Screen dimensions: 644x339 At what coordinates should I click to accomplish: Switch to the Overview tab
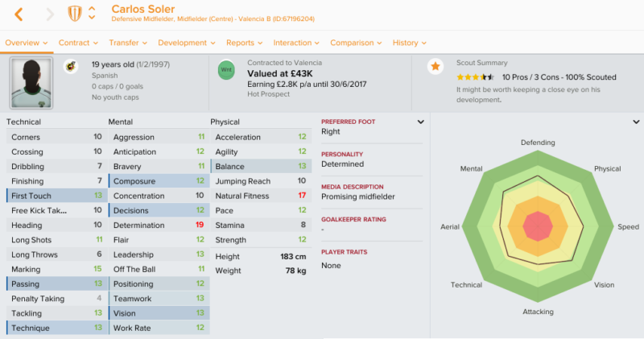point(27,43)
